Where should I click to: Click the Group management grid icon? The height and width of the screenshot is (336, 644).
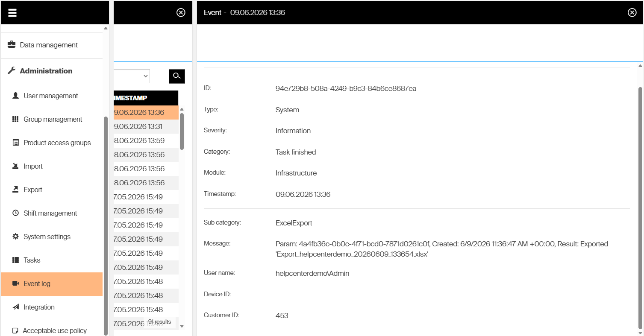pos(16,119)
